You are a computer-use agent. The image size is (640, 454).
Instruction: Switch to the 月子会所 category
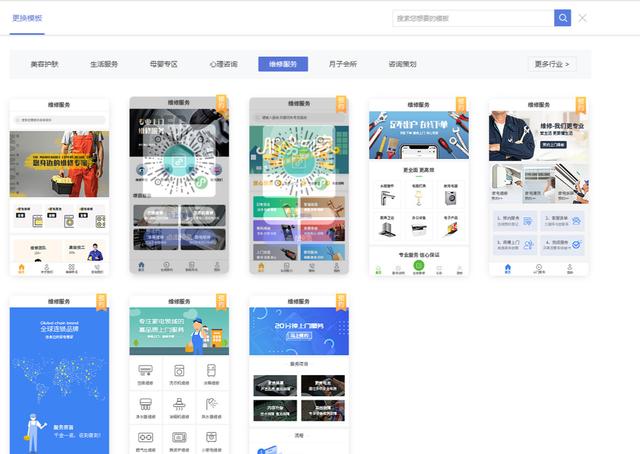pyautogui.click(x=343, y=64)
